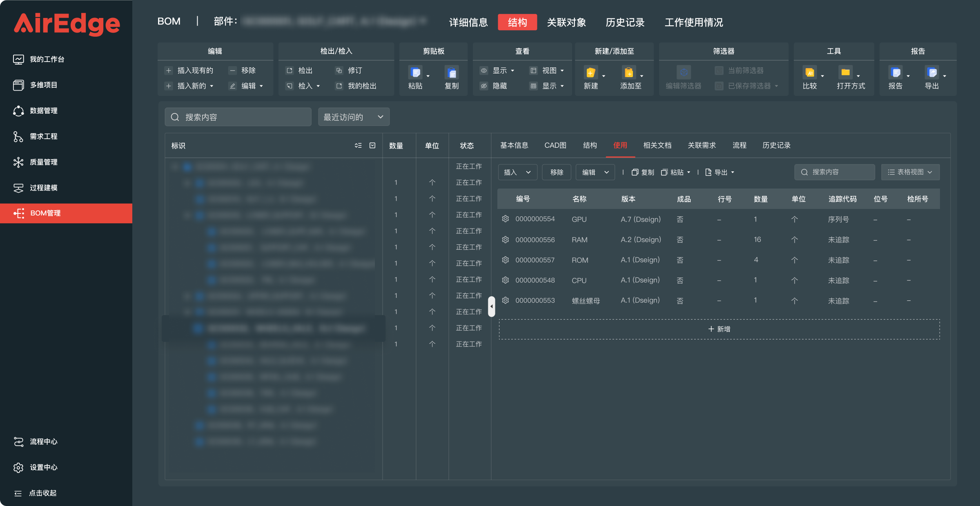This screenshot has height=506, width=980.
Task: Open CAD图 detail tab
Action: click(555, 145)
